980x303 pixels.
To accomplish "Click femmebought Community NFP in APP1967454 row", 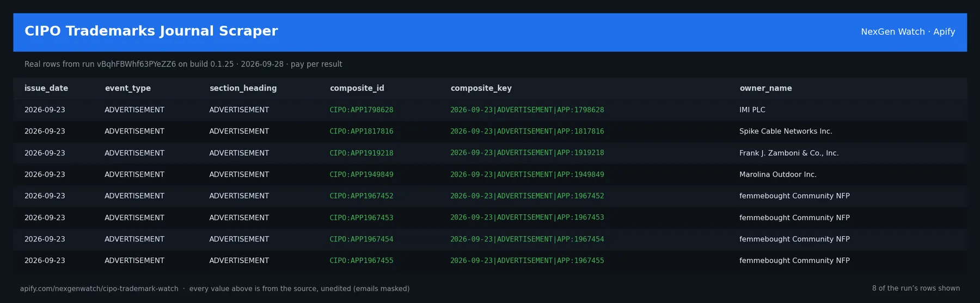I will click(794, 239).
